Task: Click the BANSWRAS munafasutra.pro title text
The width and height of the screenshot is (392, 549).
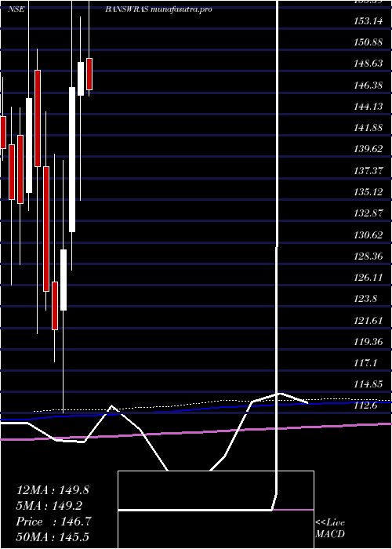Action: (158, 9)
